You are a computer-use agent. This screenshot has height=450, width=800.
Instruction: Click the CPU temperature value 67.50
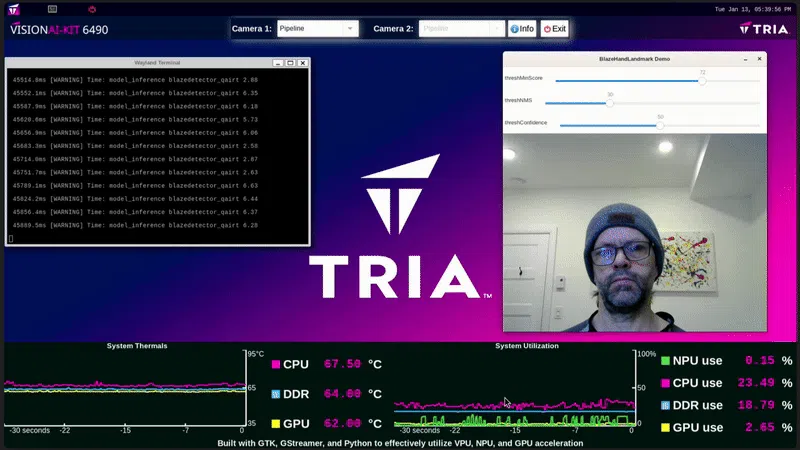[x=342, y=364]
